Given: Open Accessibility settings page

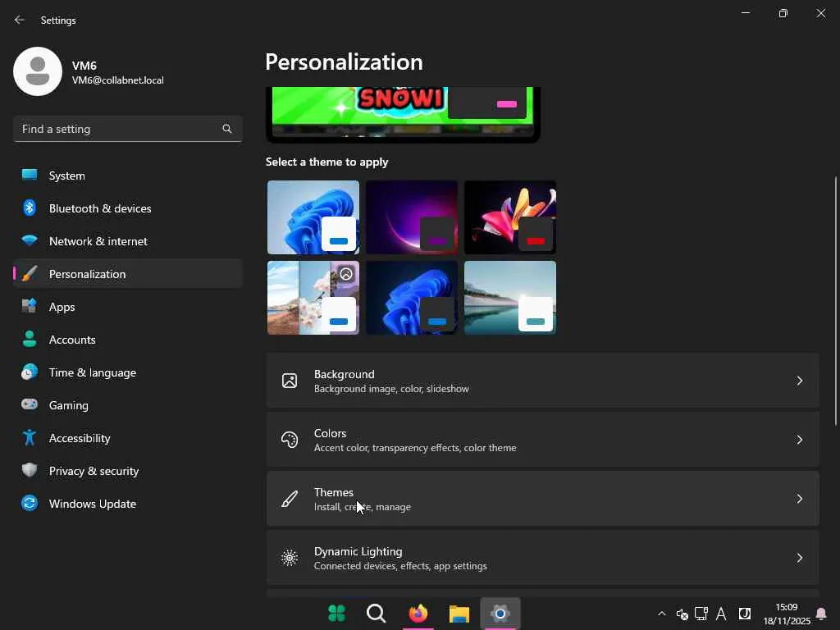Looking at the screenshot, I should tap(128, 438).
